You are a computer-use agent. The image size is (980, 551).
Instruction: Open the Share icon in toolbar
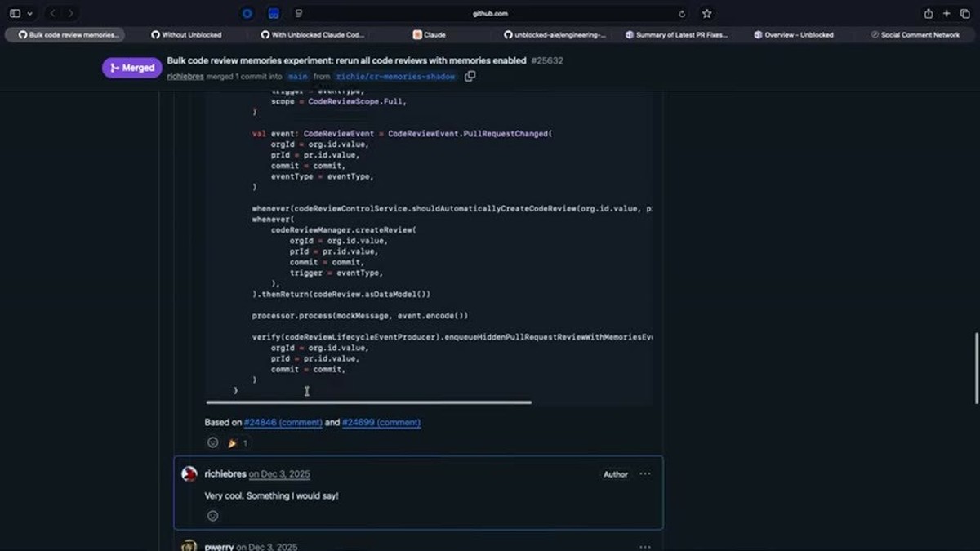[929, 14]
